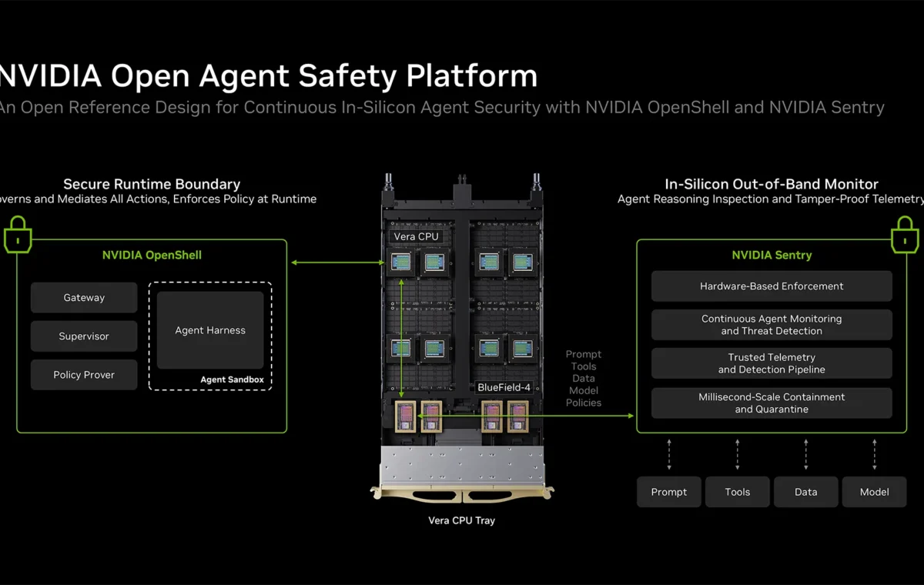This screenshot has height=585, width=924.
Task: Click the Prompt box under Sentry
Action: (669, 492)
